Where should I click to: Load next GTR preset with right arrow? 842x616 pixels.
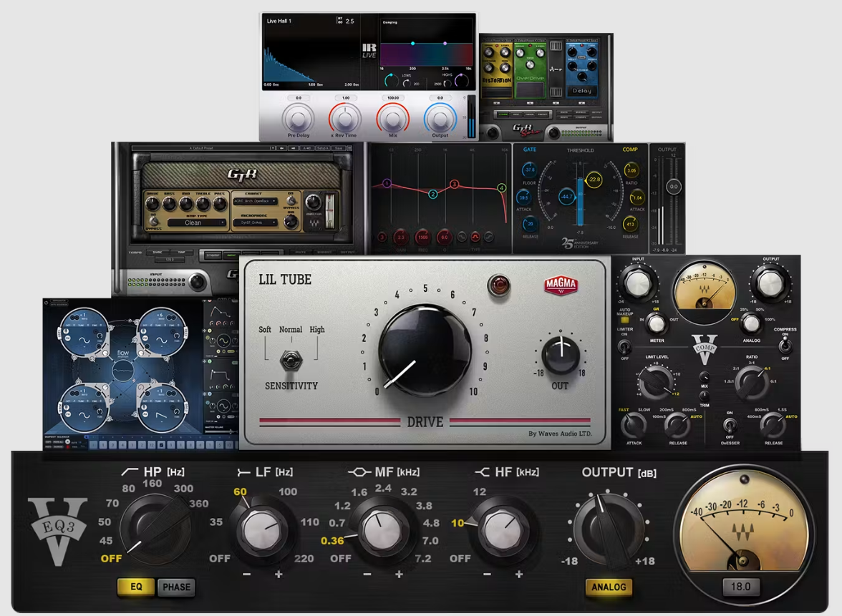click(x=294, y=148)
